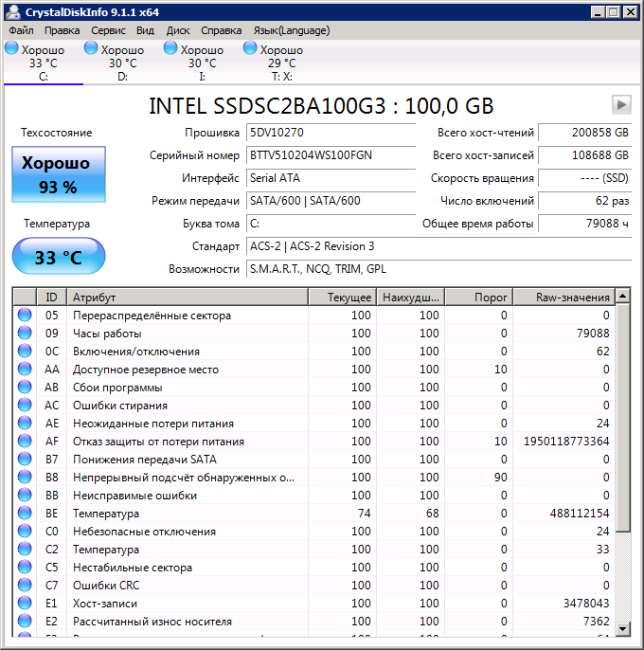644x650 pixels.
Task: Click status orb for attribute E2 row
Action: pyautogui.click(x=25, y=622)
